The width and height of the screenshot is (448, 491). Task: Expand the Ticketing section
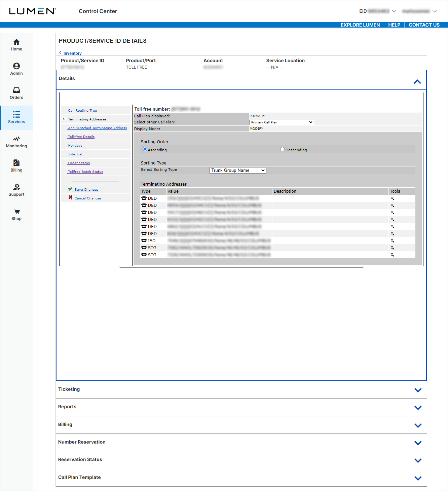click(418, 390)
